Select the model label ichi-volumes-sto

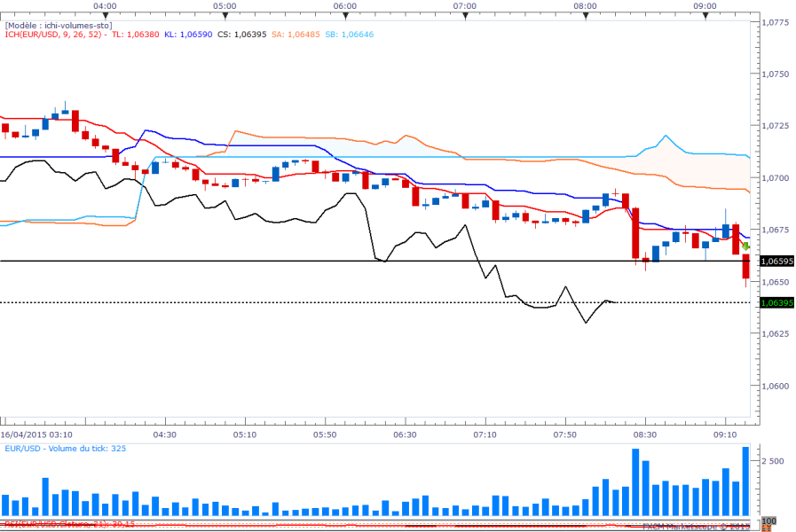click(x=59, y=26)
